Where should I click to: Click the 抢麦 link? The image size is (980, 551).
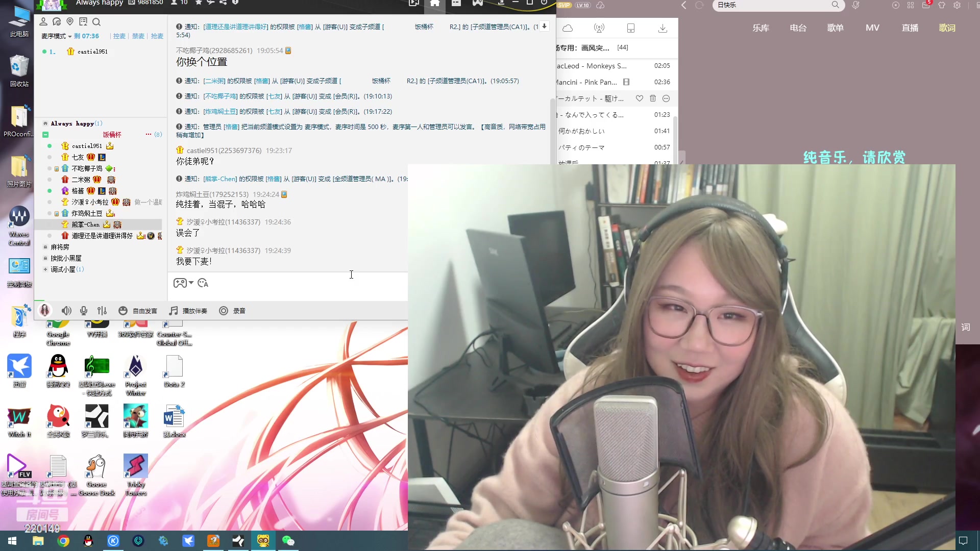pyautogui.click(x=157, y=36)
